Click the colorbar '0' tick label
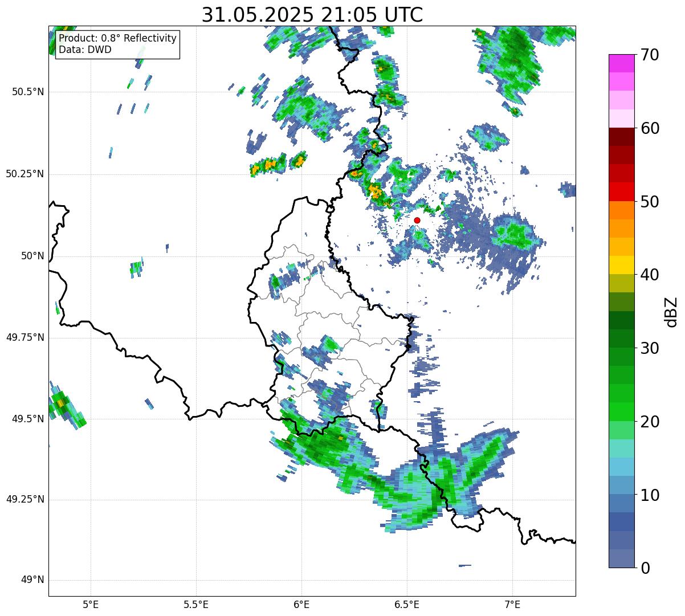 tap(646, 568)
